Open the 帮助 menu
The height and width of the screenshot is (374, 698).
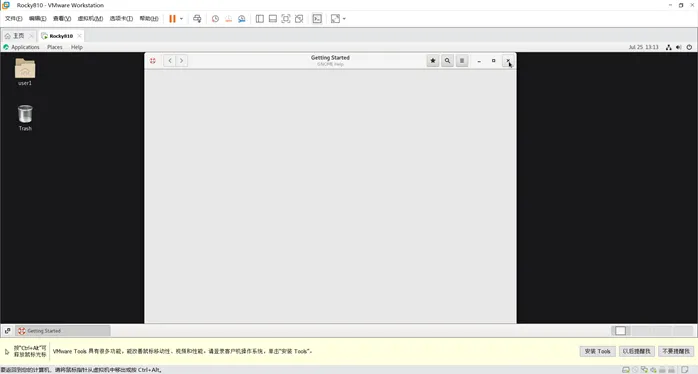pyautogui.click(x=149, y=19)
